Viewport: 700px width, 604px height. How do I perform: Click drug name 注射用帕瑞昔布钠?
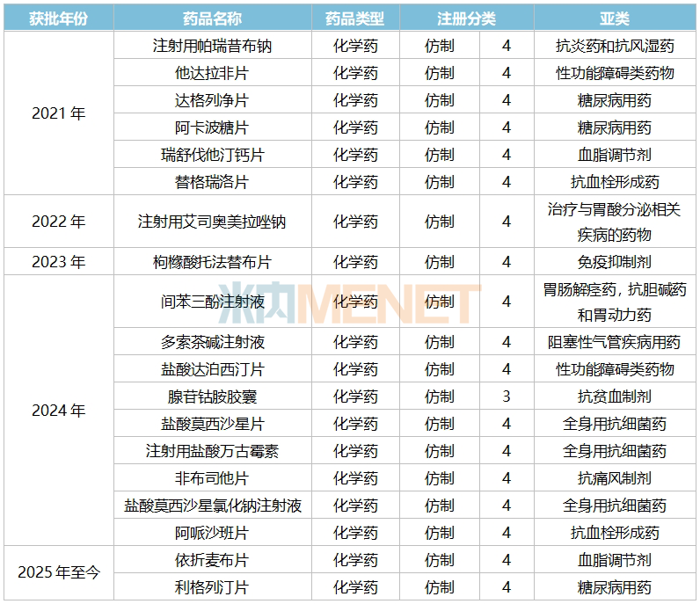213,46
